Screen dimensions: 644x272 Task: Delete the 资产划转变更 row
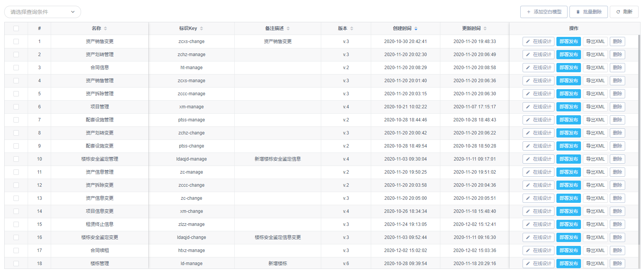pyautogui.click(x=617, y=133)
